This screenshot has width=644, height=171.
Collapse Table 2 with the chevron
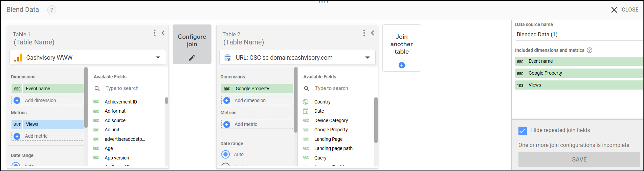[373, 33]
